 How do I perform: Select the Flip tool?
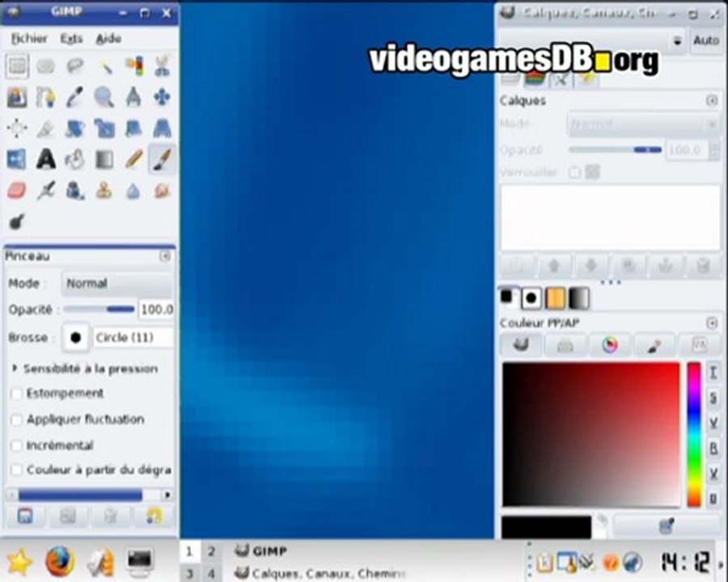pos(18,160)
